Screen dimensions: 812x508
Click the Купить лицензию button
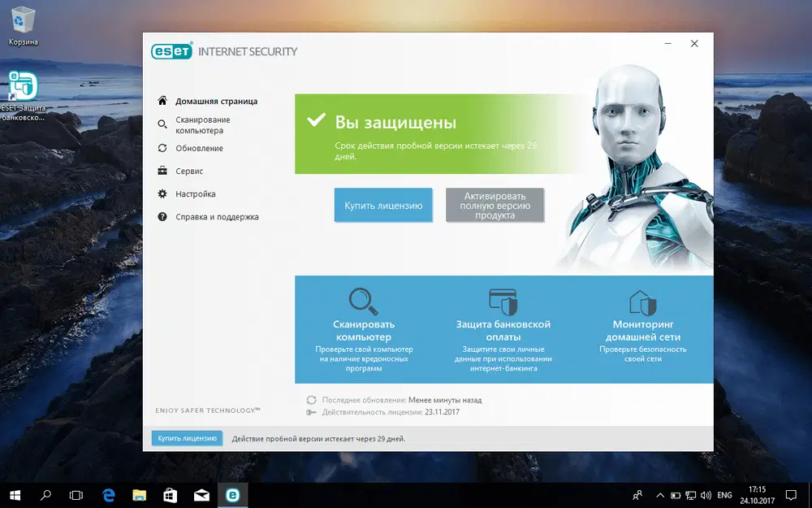[382, 205]
